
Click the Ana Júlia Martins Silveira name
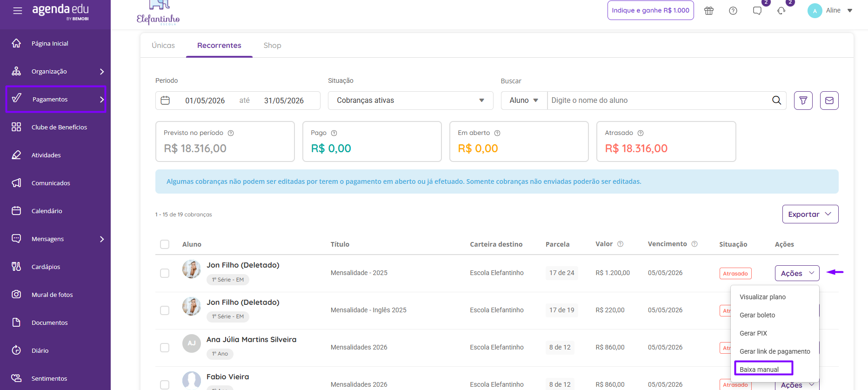(x=251, y=340)
